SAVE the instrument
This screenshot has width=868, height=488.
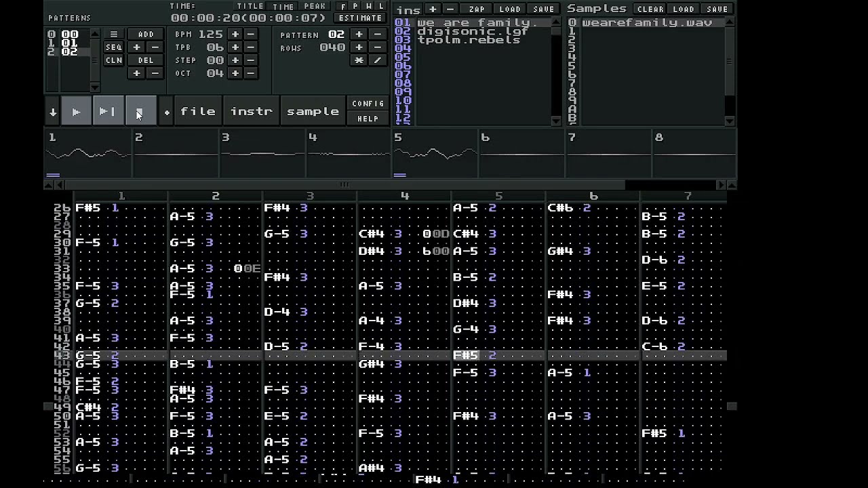[x=543, y=9]
